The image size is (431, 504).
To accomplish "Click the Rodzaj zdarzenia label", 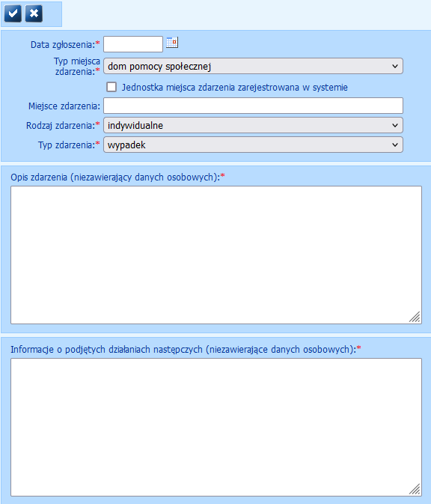I will click(x=63, y=125).
